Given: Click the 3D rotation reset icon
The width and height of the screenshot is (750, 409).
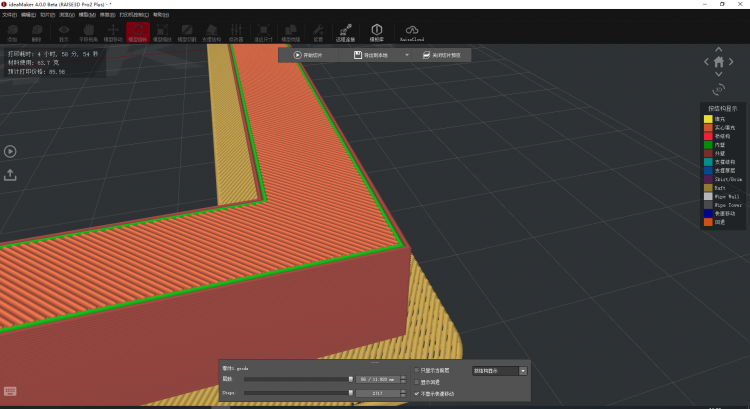Looking at the screenshot, I should [x=718, y=89].
